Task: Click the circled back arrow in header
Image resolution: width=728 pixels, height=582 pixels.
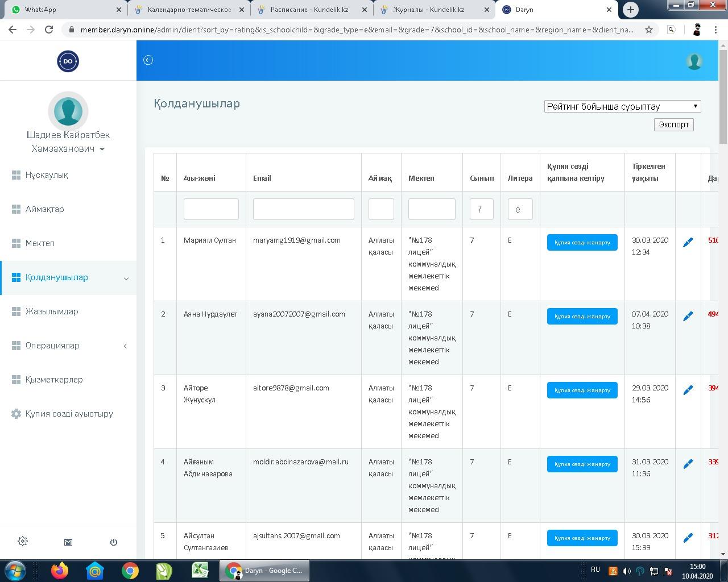Action: (148, 60)
